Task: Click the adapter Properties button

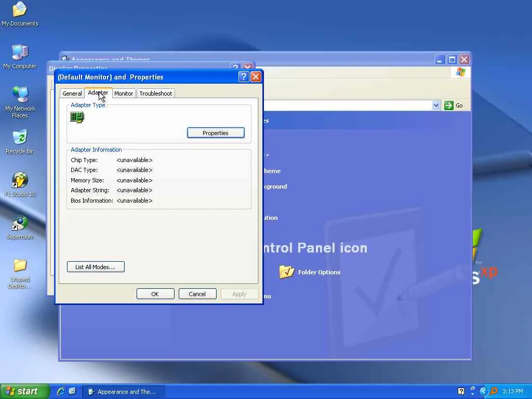Action: coord(216,133)
